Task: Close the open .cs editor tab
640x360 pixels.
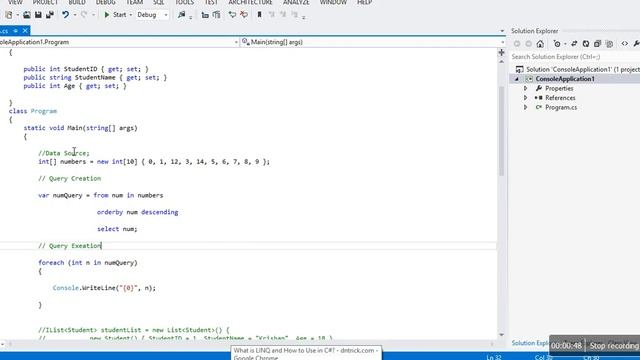Action: [x=25, y=31]
